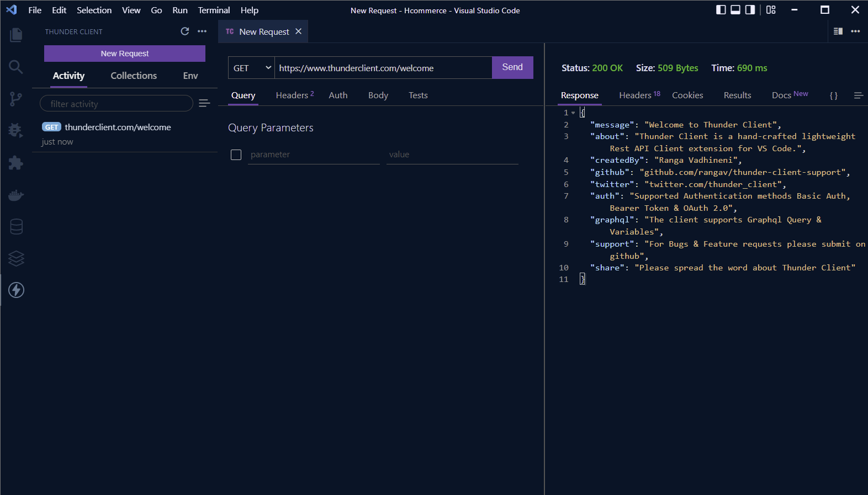Open the Edit menu

[x=59, y=10]
